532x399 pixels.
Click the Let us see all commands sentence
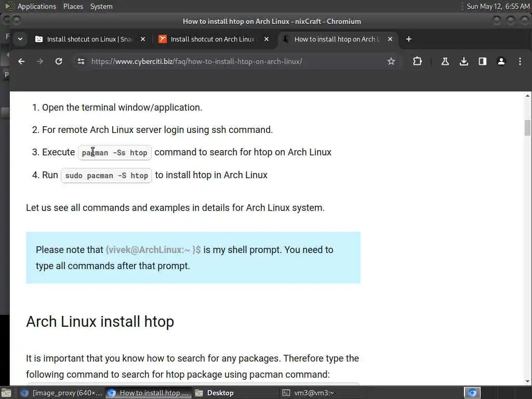tap(176, 208)
